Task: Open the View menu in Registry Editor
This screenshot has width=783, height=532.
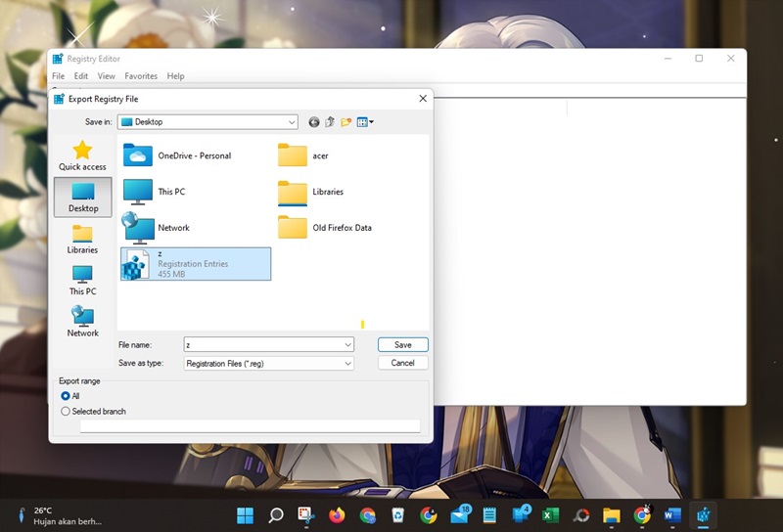Action: (107, 76)
